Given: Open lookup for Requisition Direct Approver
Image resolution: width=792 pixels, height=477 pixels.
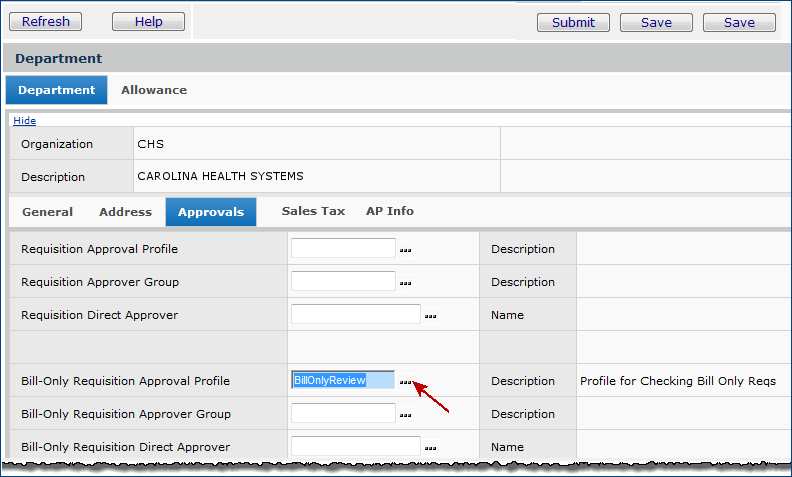Looking at the screenshot, I should pyautogui.click(x=431, y=316).
